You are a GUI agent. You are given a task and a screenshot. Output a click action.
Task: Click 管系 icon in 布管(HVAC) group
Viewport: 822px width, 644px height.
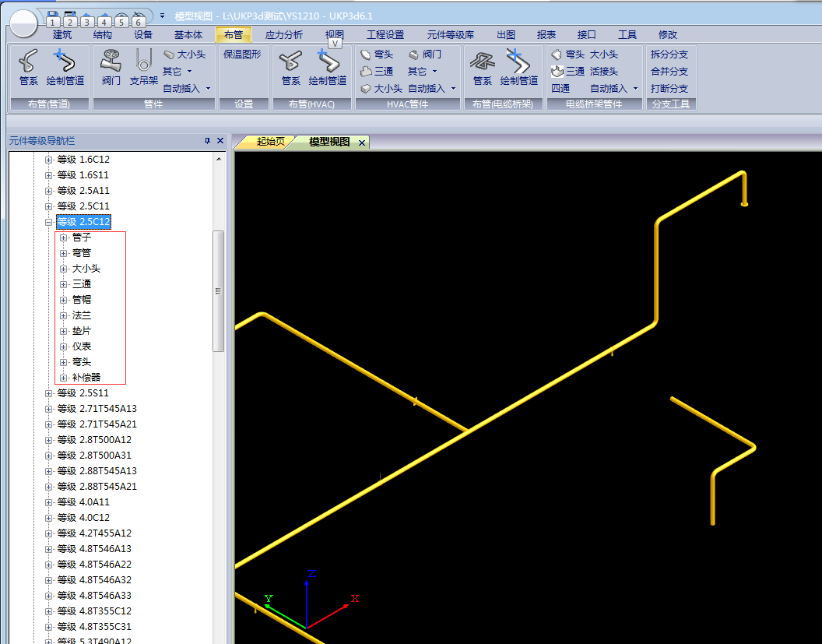291,68
